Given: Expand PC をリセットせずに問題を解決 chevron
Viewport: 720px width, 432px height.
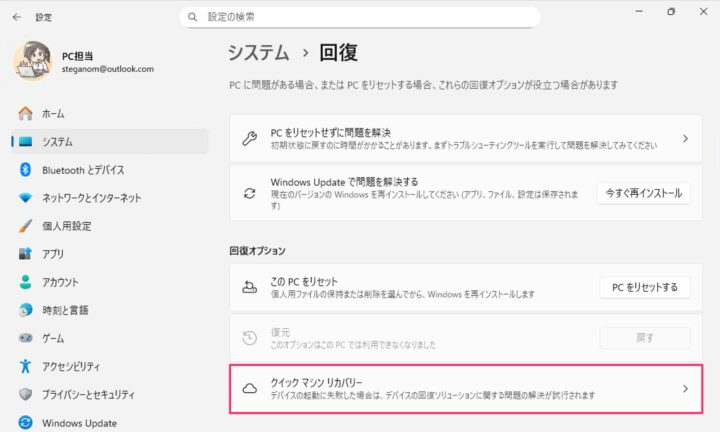Looking at the screenshot, I should click(x=685, y=139).
